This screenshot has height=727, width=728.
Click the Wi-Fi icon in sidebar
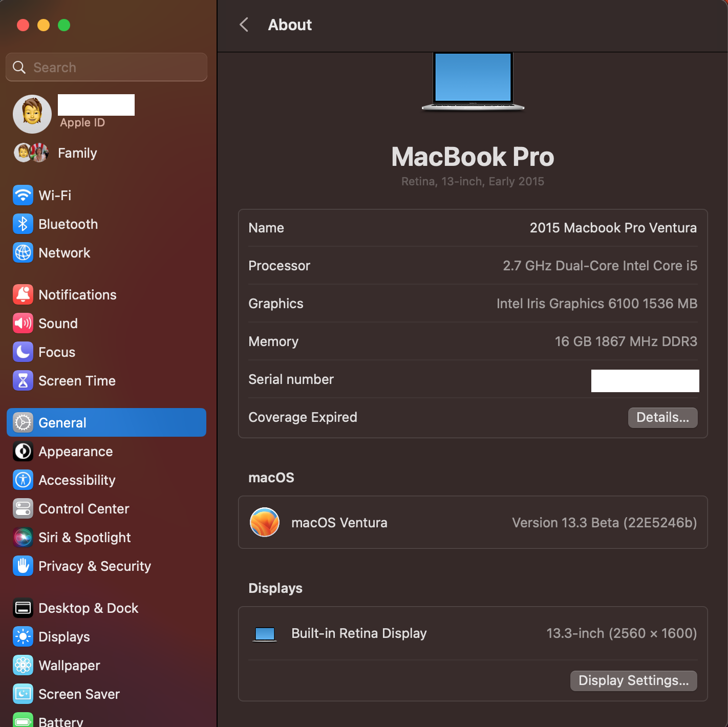click(23, 196)
